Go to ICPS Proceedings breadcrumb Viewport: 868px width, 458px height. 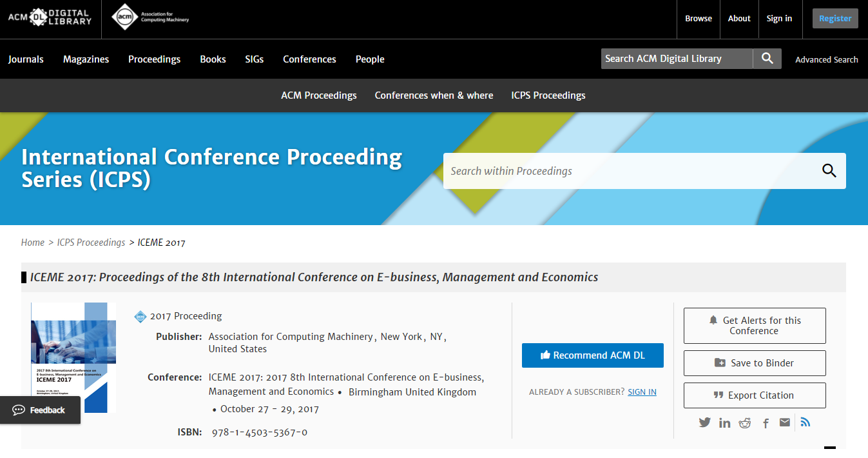click(91, 243)
